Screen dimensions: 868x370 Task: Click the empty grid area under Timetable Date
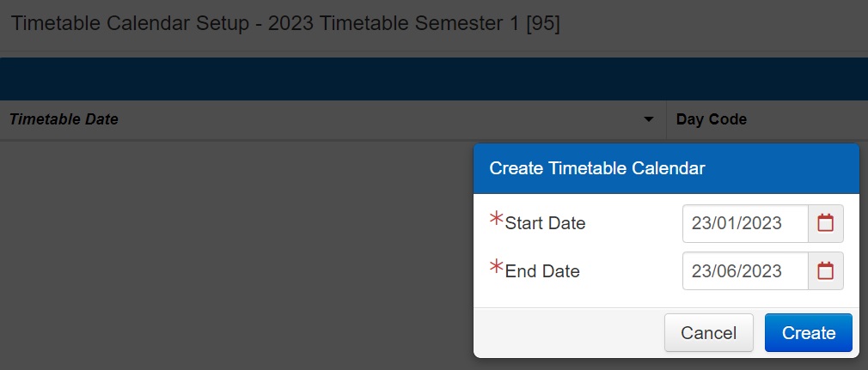pyautogui.click(x=232, y=258)
